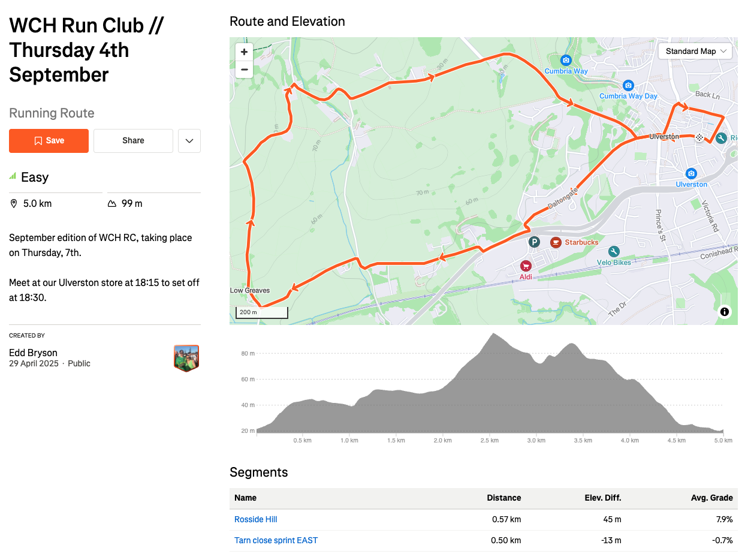751x560 pixels.
Task: Save this running route
Action: [49, 141]
